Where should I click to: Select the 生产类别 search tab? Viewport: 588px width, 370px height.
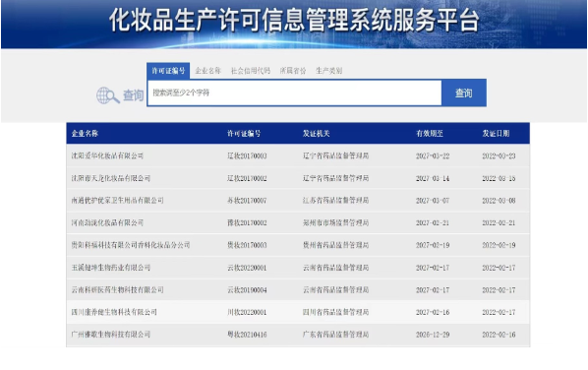pyautogui.click(x=328, y=71)
